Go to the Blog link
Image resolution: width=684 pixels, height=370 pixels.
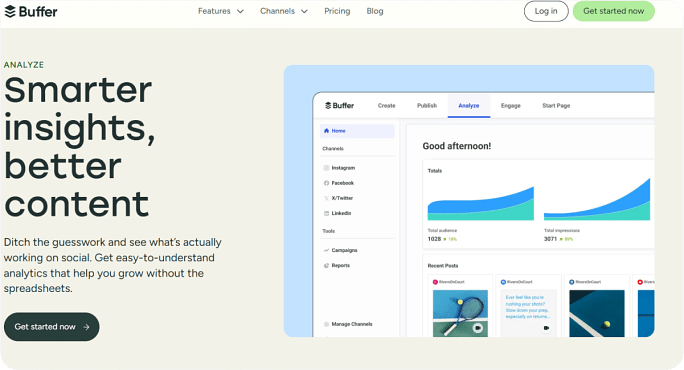pyautogui.click(x=375, y=11)
